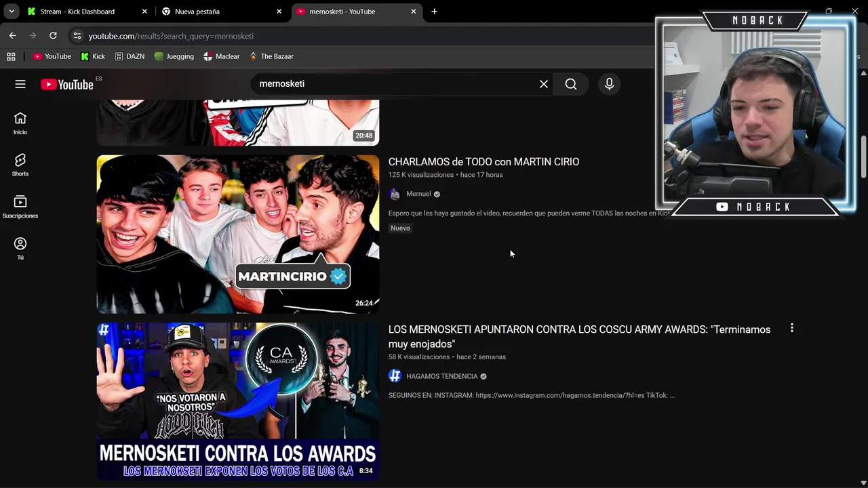The width and height of the screenshot is (868, 488).
Task: Visit the Mernuel channel name
Action: [x=418, y=194]
